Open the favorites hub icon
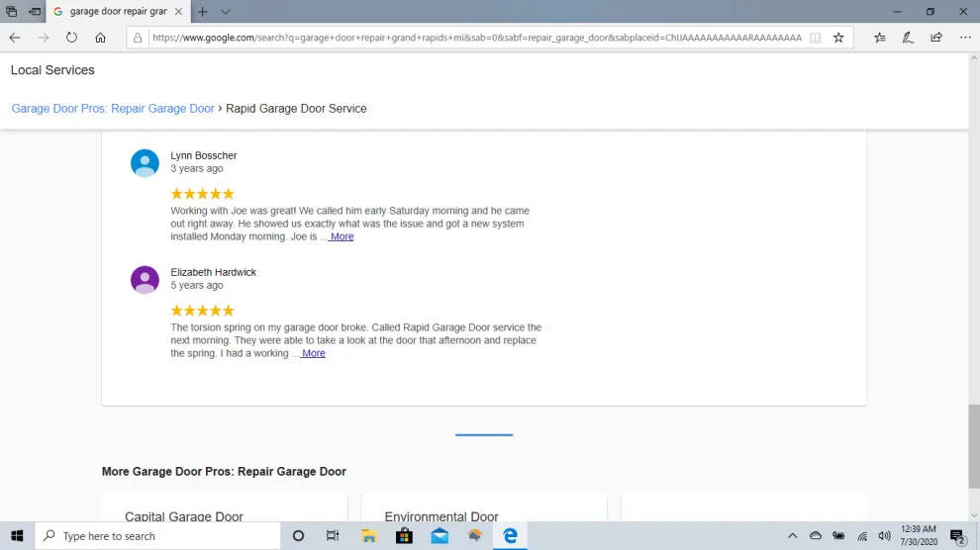This screenshot has width=980, height=550. coord(880,38)
